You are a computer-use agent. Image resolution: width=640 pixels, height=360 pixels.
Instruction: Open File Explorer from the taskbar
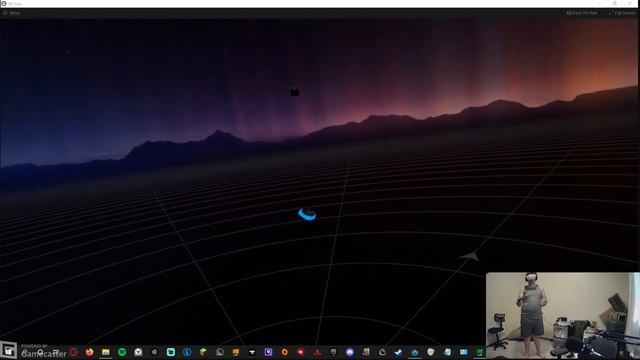(106, 352)
